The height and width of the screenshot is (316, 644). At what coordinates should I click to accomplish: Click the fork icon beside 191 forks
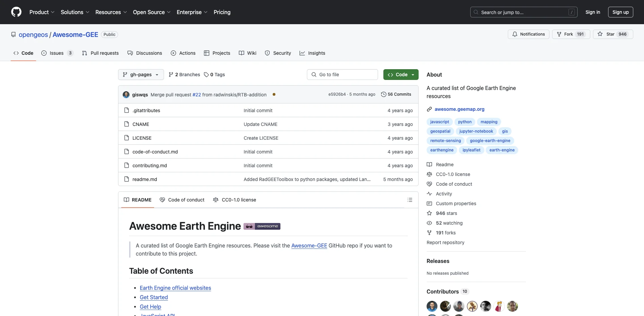tap(429, 233)
